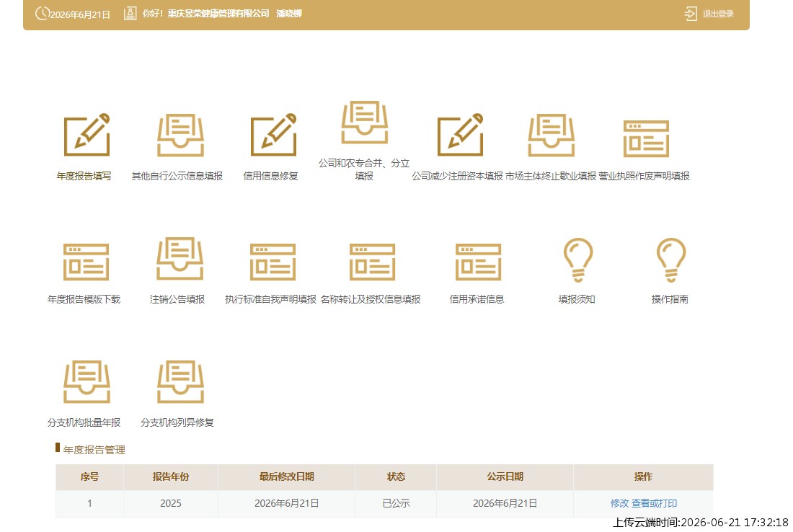
Task: Click the 序号 column header
Action: click(89, 476)
